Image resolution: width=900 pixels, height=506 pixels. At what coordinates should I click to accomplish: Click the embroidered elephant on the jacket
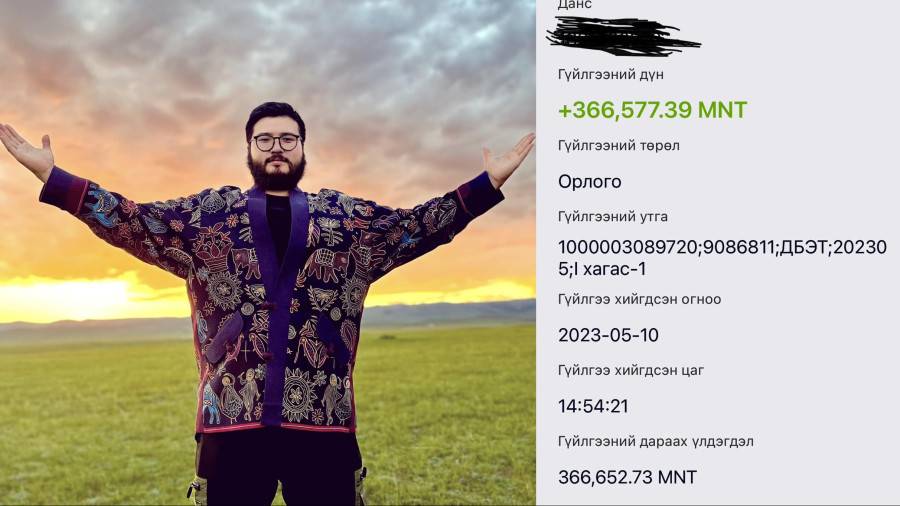[328, 265]
